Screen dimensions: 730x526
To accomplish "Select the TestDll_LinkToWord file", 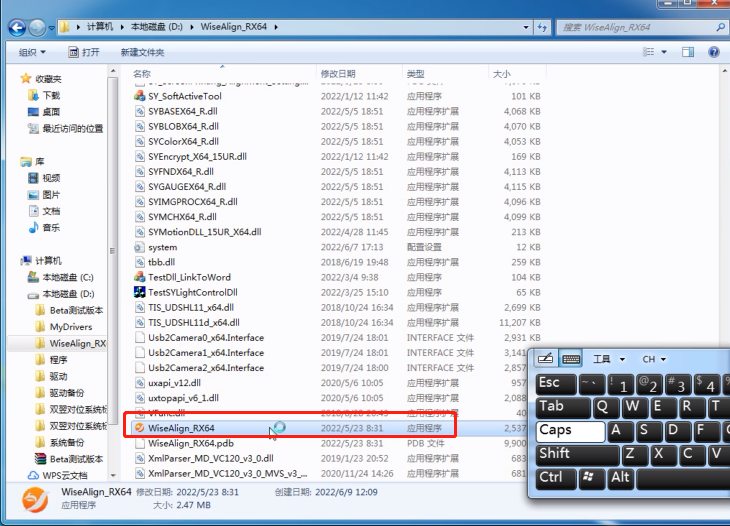I will (x=189, y=277).
